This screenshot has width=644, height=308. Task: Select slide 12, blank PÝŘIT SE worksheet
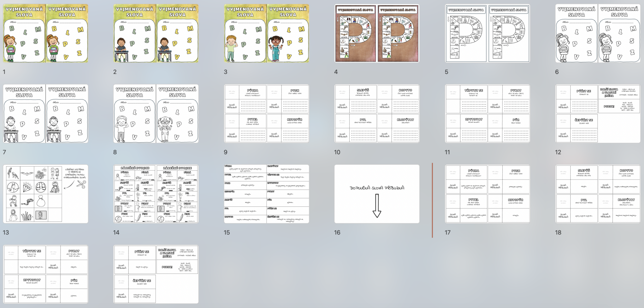(x=598, y=113)
